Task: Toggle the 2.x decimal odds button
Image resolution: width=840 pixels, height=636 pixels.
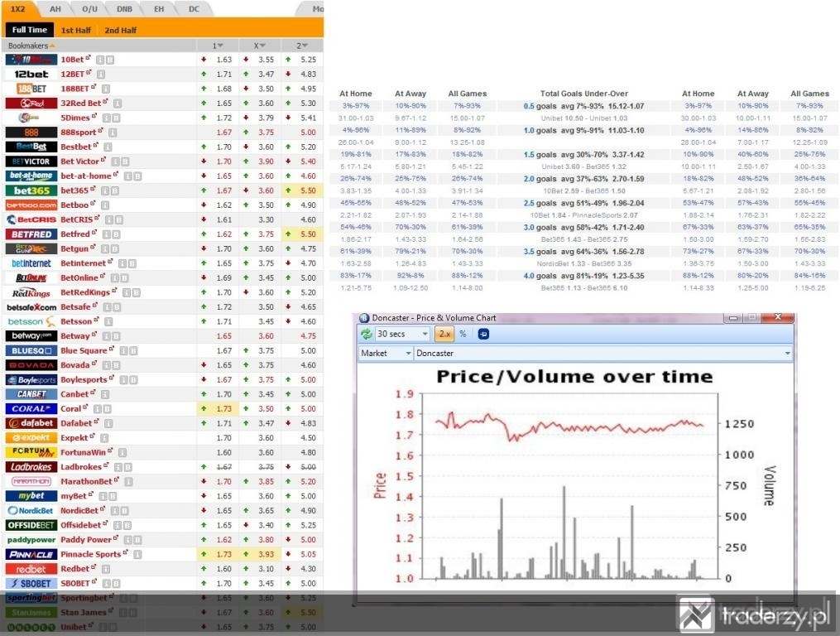Action: point(444,334)
